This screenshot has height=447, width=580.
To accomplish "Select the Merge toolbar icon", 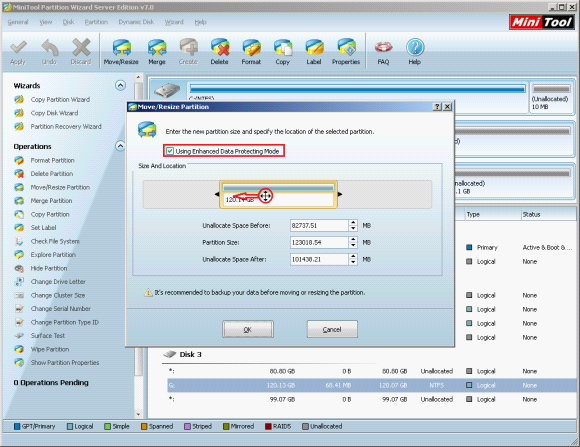I will pos(157,52).
